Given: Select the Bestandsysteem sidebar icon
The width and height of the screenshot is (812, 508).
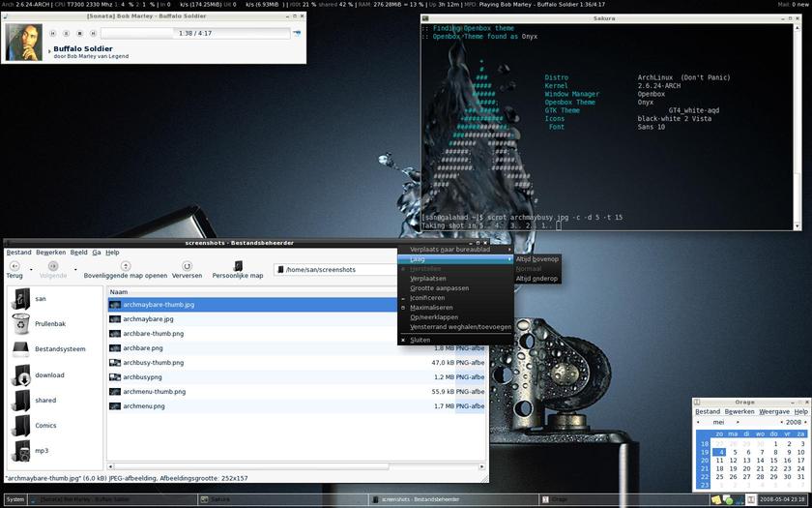Looking at the screenshot, I should pos(21,349).
